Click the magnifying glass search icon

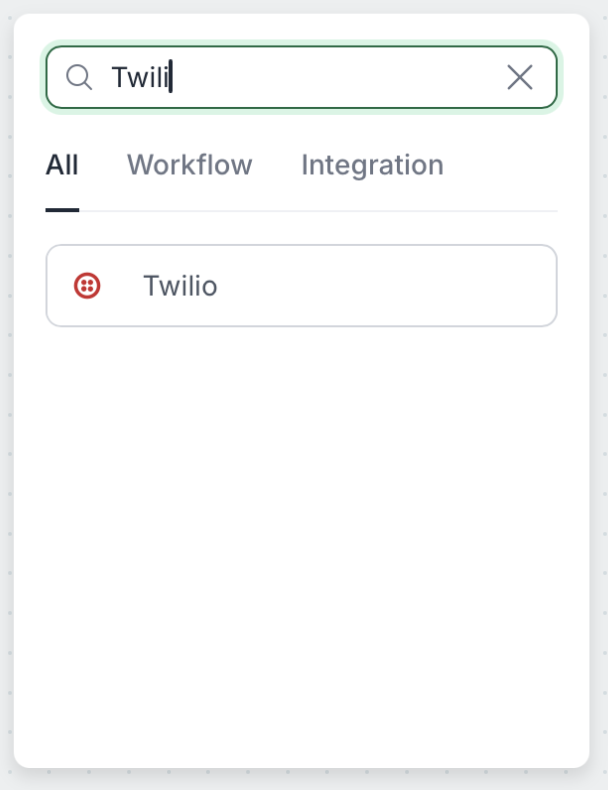(x=79, y=77)
